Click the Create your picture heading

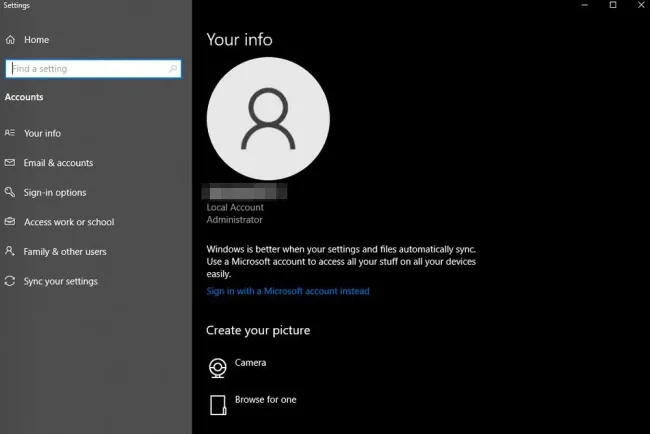tap(258, 330)
